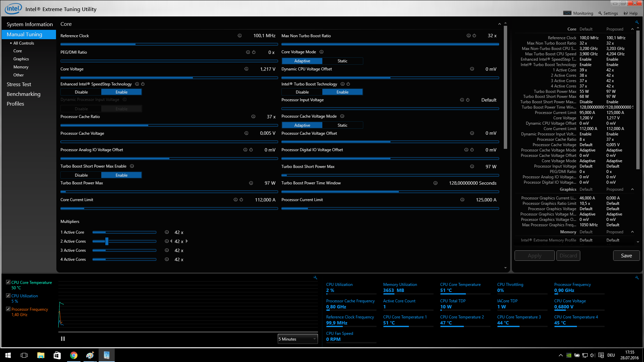Collapse the Core tuning section header
The image size is (644, 362).
[499, 24]
